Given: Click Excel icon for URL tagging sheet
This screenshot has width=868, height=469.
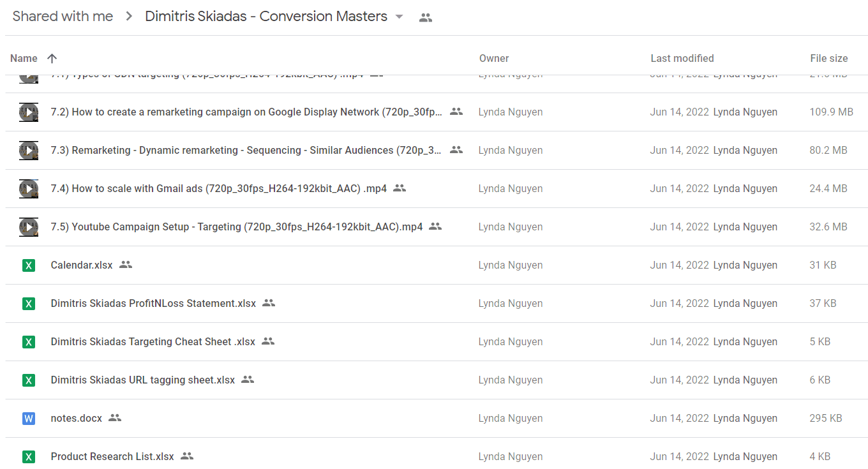Looking at the screenshot, I should [x=29, y=380].
